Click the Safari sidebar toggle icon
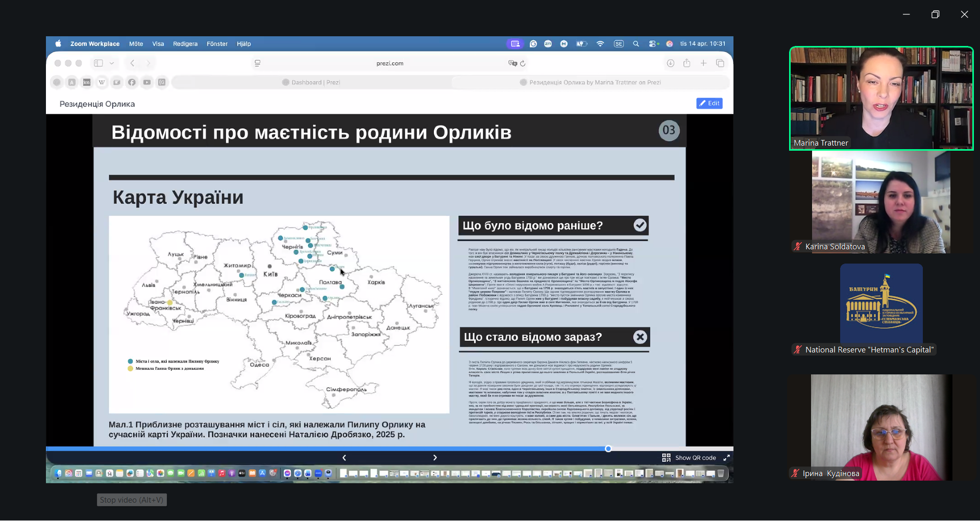 point(99,63)
